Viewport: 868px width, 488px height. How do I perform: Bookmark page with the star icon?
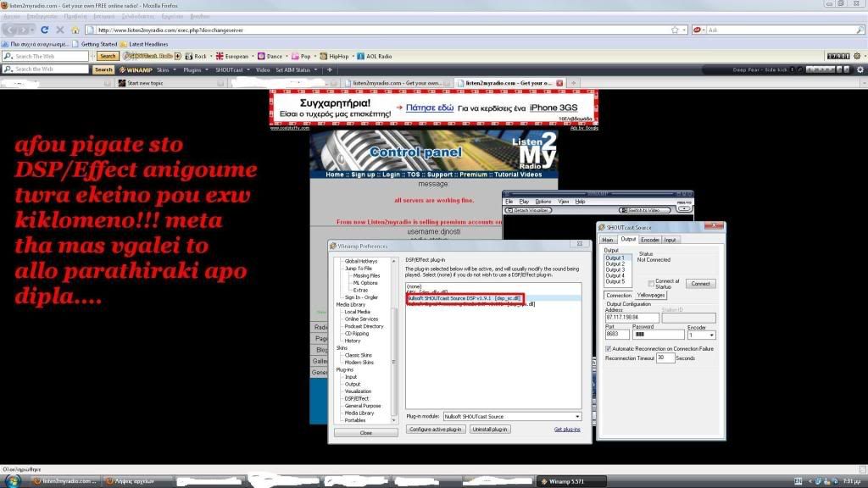click(675, 30)
